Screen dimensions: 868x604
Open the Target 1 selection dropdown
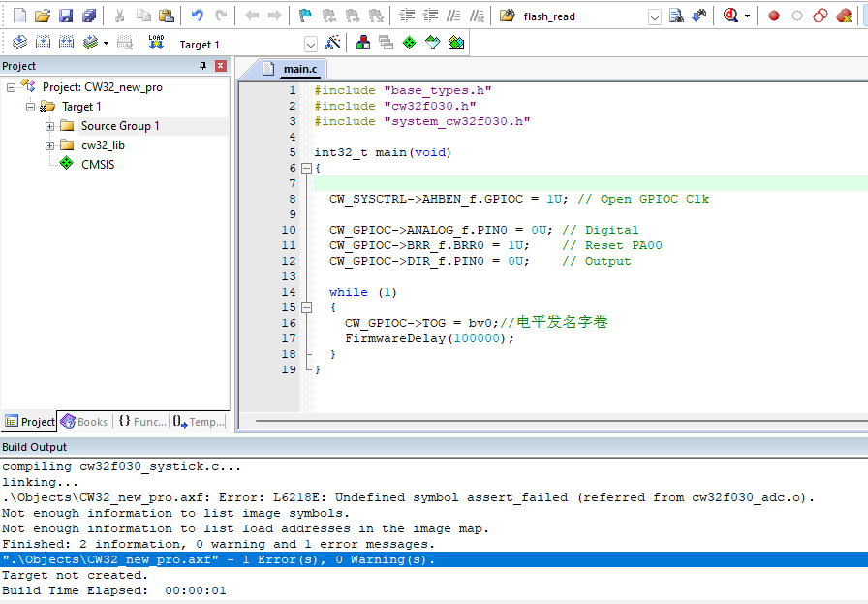click(311, 45)
